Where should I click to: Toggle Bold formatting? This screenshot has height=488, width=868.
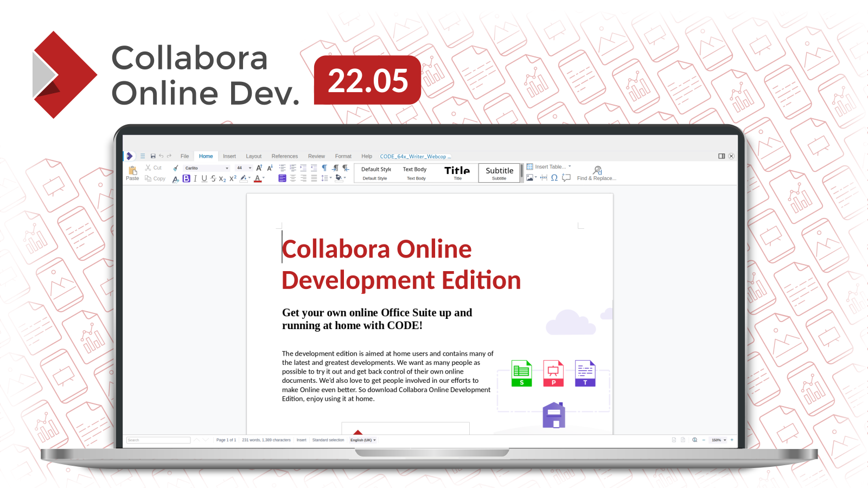pyautogui.click(x=186, y=178)
